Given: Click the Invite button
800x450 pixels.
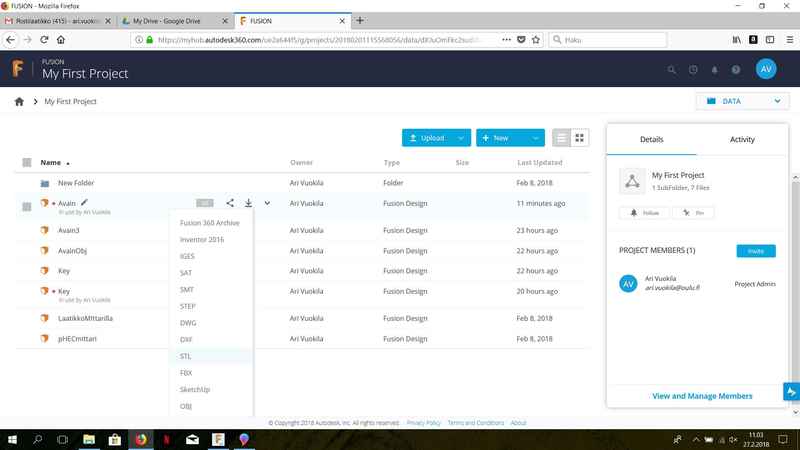Looking at the screenshot, I should tap(756, 251).
